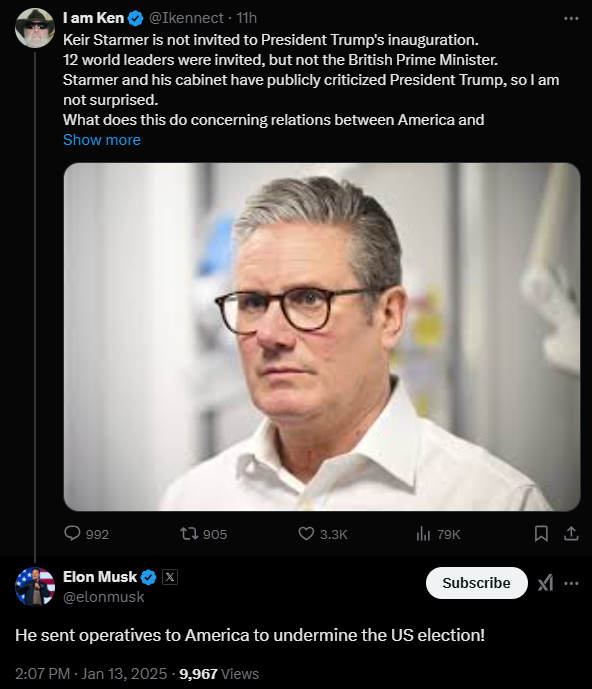Open Elon Musk's profile avatar
This screenshot has height=689, width=592.
pos(35,586)
